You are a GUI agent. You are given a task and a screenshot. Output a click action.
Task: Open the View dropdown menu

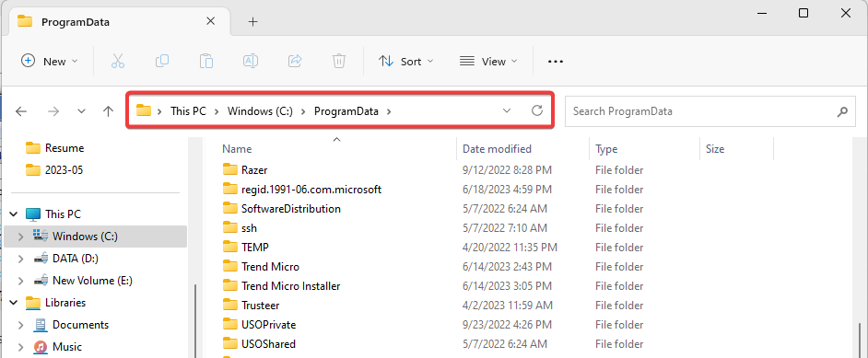tap(488, 62)
